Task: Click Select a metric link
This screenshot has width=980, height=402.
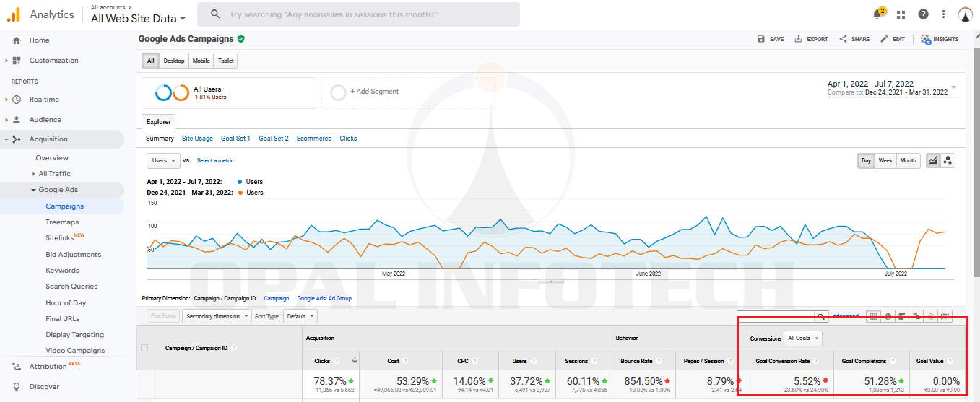Action: [215, 160]
